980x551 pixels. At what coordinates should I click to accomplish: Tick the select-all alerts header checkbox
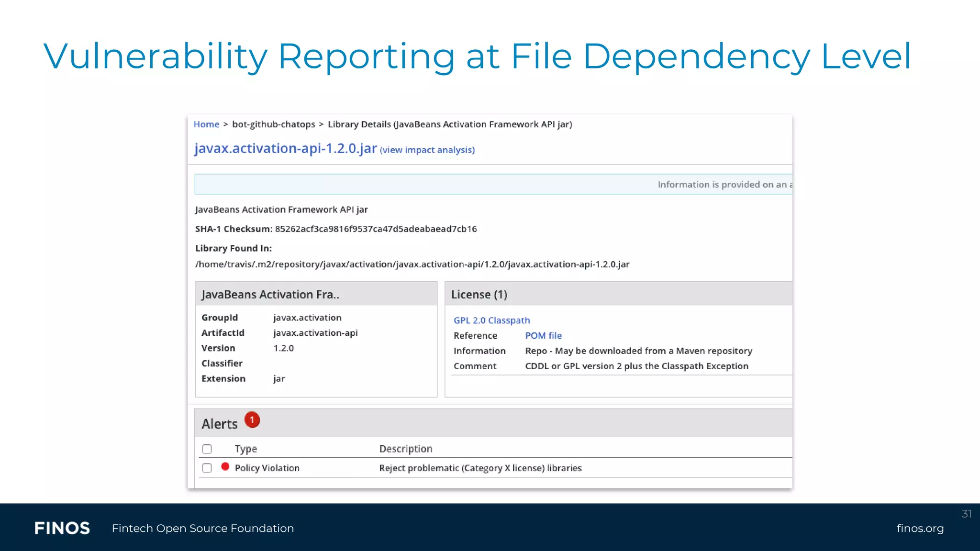click(207, 449)
